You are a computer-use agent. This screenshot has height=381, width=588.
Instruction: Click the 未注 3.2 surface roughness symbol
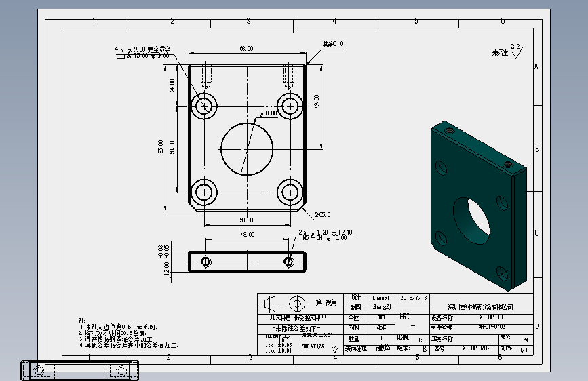click(507, 52)
